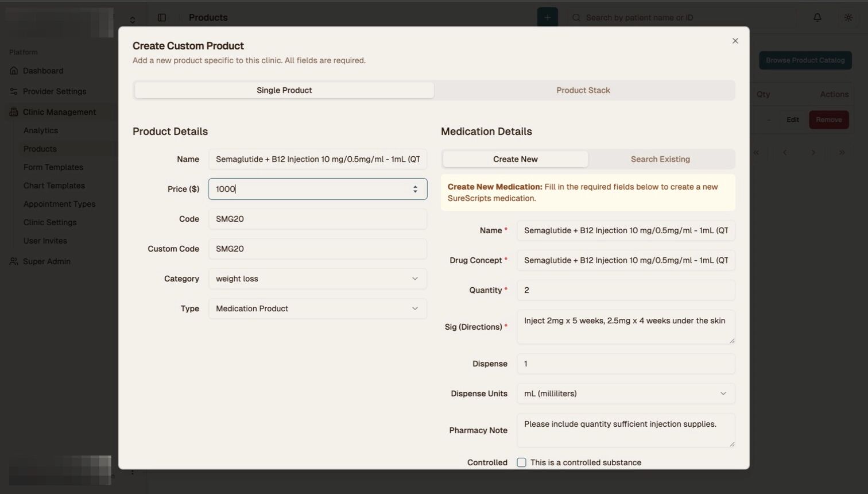Click Browse Product Catalog button
Image resolution: width=868 pixels, height=494 pixels.
805,60
